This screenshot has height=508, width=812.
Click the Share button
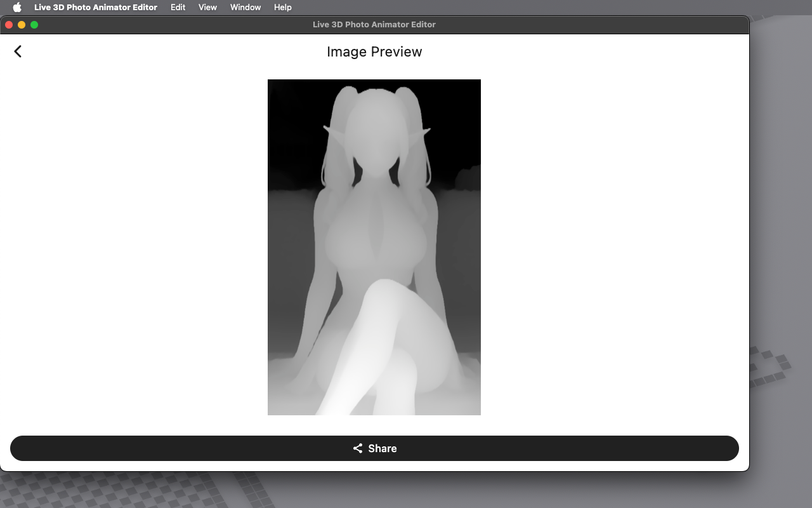coord(374,448)
